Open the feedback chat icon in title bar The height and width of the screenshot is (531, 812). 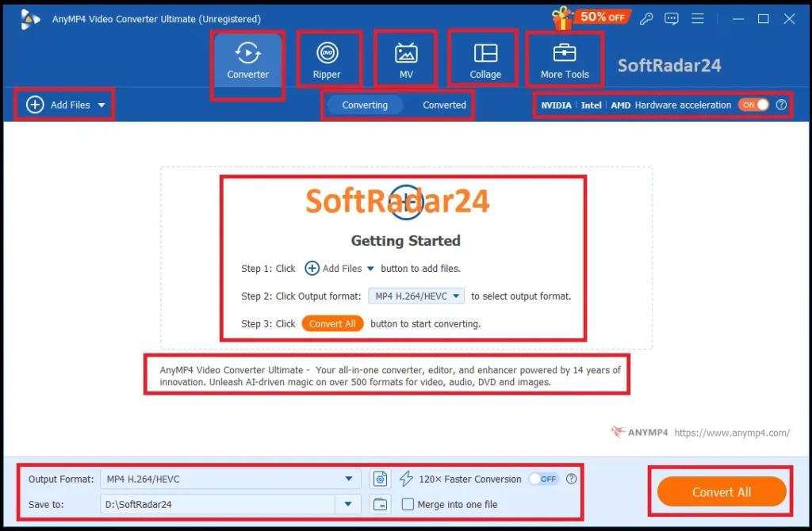click(x=672, y=18)
